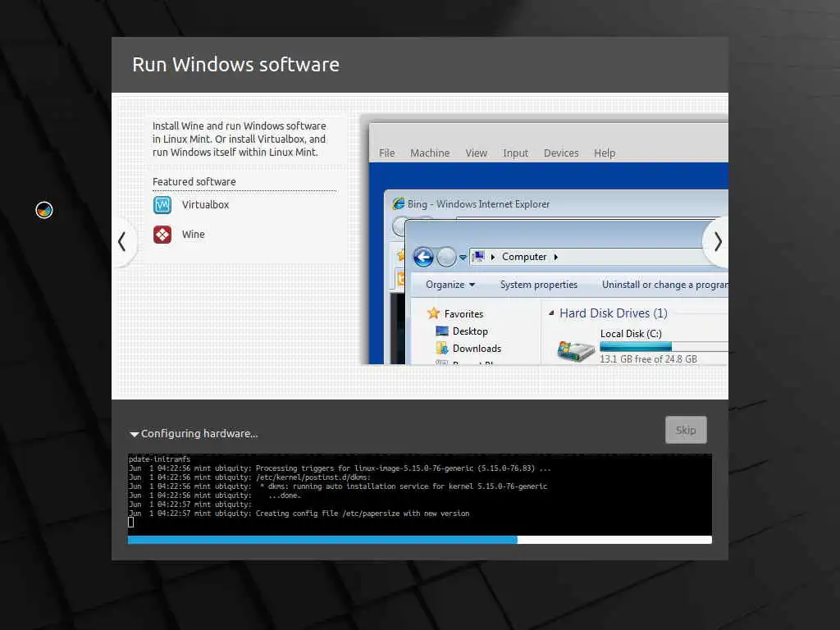Advance to the next slide arrow
Viewport: 840px width, 630px height.
tap(718, 242)
